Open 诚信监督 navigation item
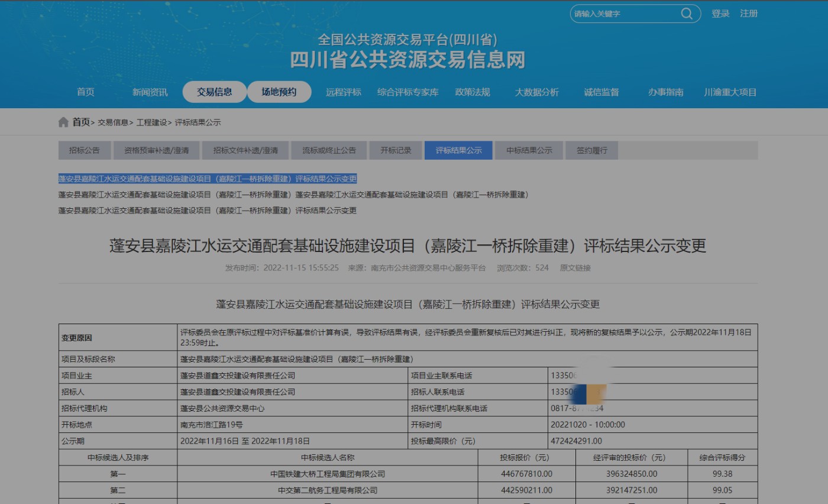Viewport: 828px width, 504px height. point(601,92)
